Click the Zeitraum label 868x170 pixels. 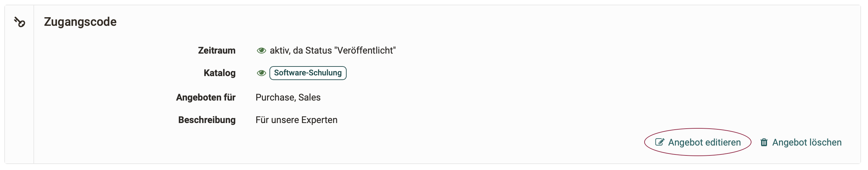[x=216, y=51]
